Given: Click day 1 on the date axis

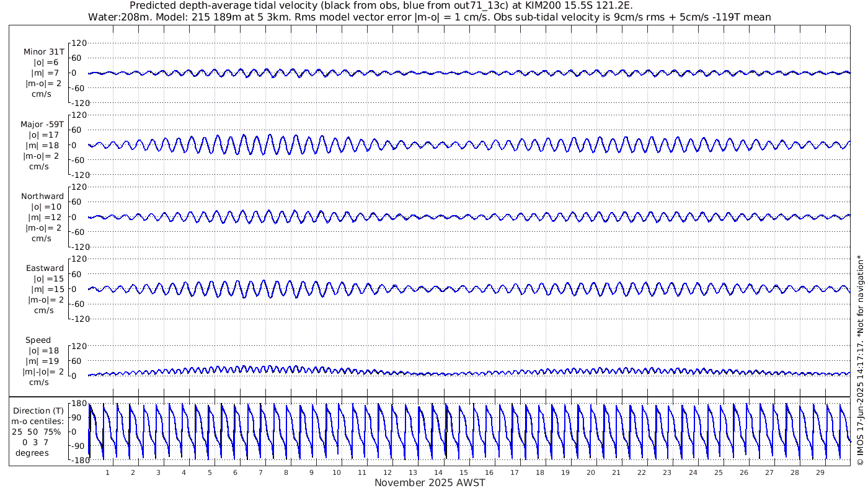Looking at the screenshot, I should coord(107,472).
